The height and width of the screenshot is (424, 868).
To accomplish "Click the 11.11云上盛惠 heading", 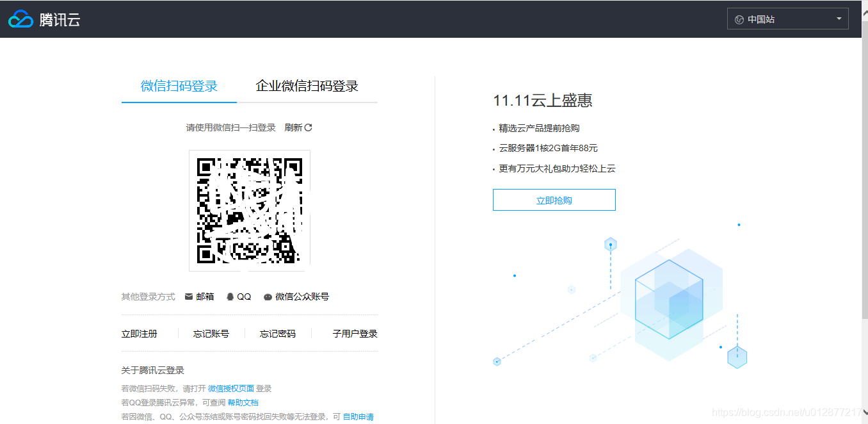I will click(543, 101).
